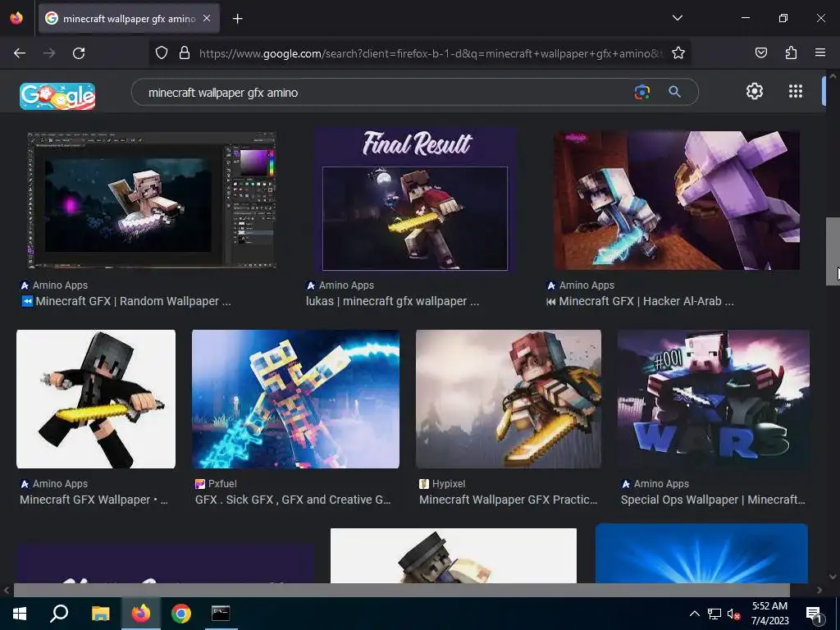The width and height of the screenshot is (840, 630).
Task: Open 'GFX . Sick GFX , GFX and Creative' link
Action: pos(293,500)
